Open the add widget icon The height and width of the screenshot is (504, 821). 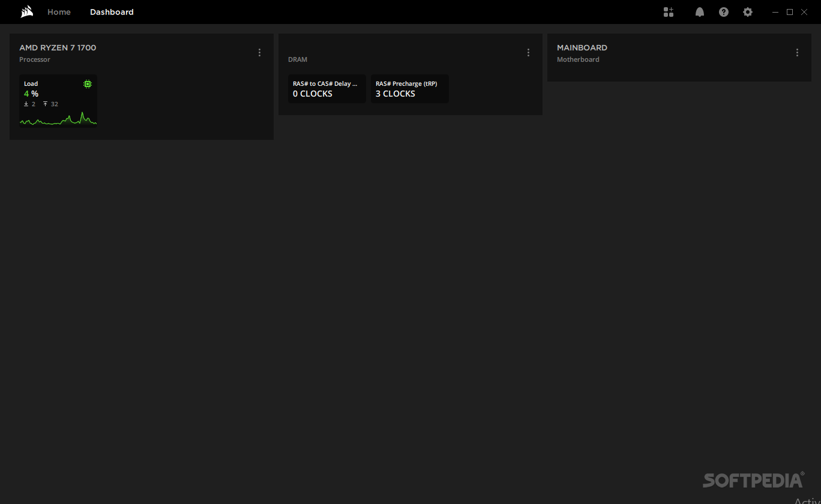click(x=669, y=12)
